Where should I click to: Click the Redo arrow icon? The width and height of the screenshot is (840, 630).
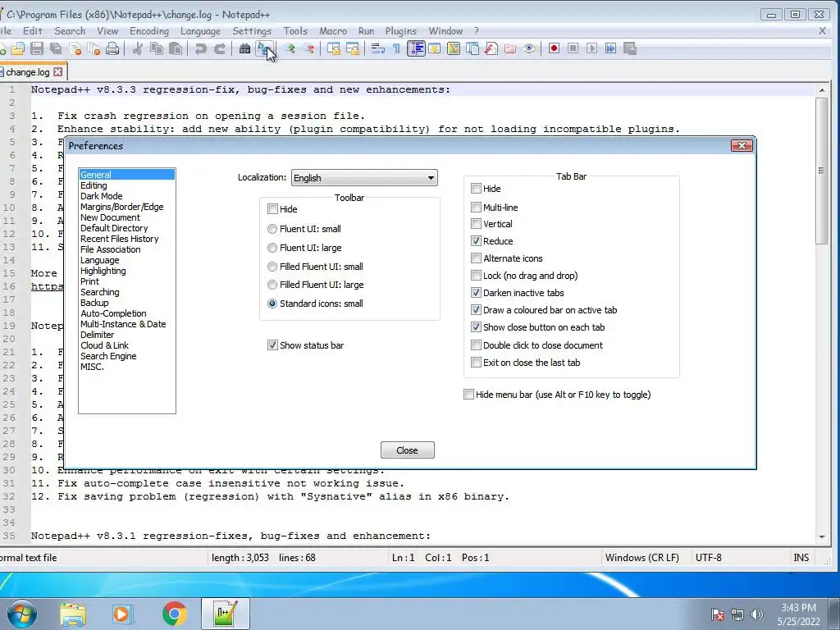tap(220, 48)
